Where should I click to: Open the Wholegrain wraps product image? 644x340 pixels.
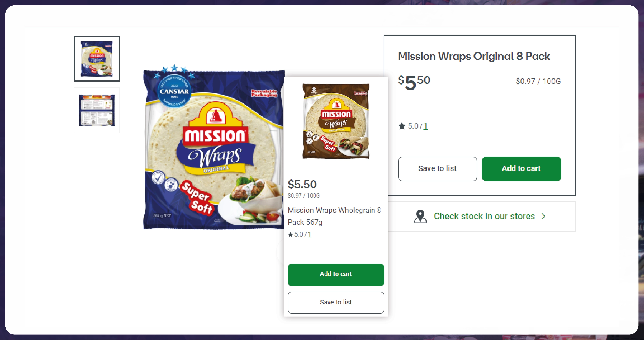coord(336,121)
